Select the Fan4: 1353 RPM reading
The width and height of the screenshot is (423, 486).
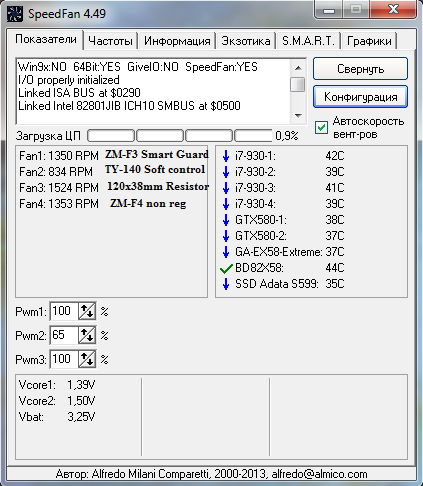59,204
